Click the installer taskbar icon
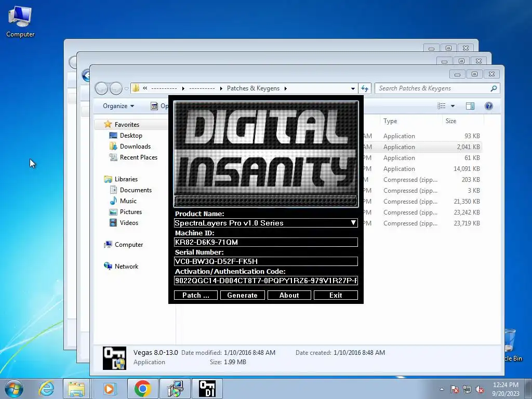The height and width of the screenshot is (399, 532). tap(176, 389)
